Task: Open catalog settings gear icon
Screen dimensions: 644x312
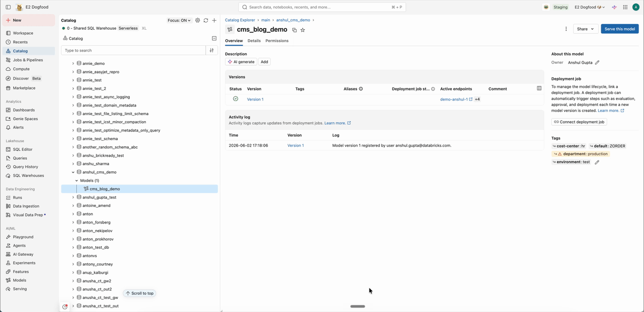Action: coord(198,21)
